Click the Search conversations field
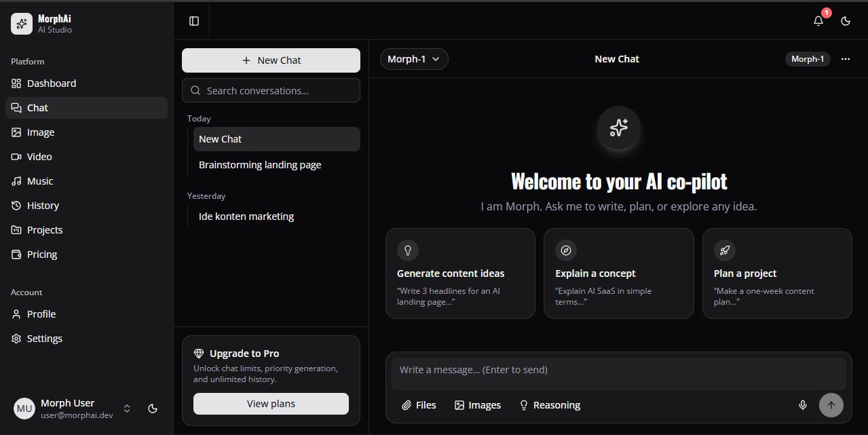Viewport: 868px width, 435px height. 271,90
